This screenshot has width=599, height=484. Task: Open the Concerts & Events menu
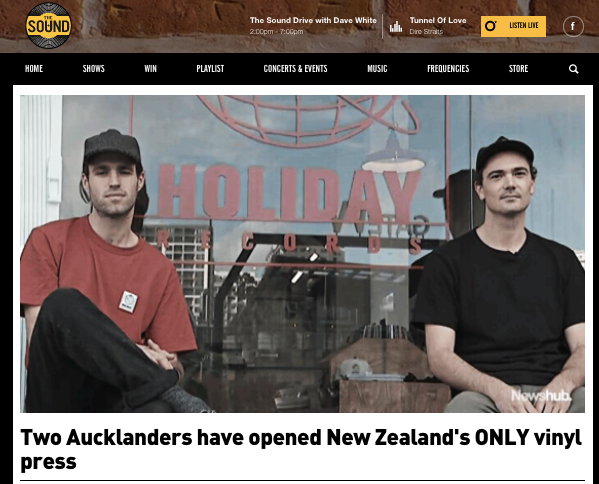(x=295, y=69)
